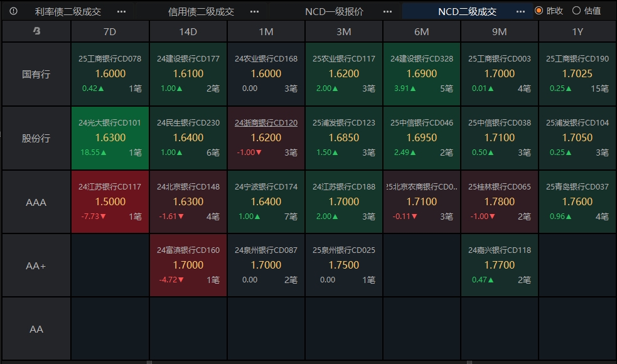Open the more menu for NCD一级报价

pyautogui.click(x=388, y=12)
